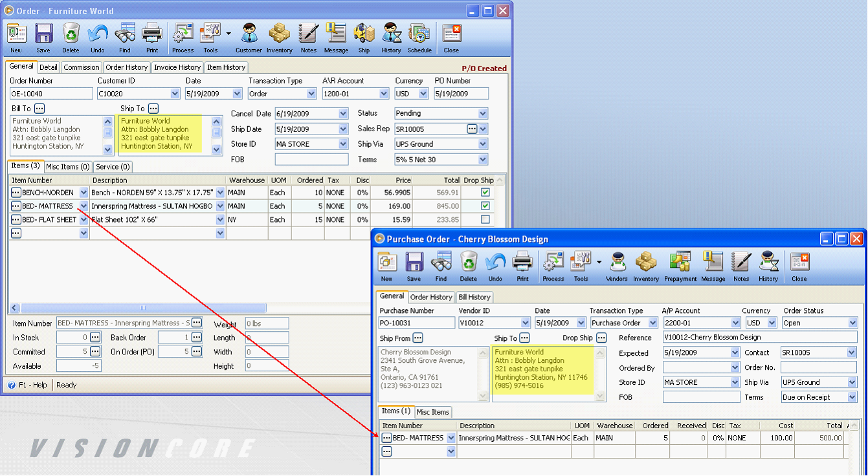The height and width of the screenshot is (476, 868).
Task: Click FOB field in Order window
Action: pos(311,160)
